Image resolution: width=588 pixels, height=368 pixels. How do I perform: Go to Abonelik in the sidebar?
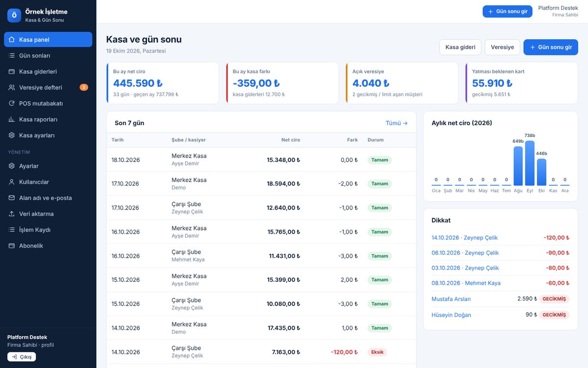click(48, 246)
